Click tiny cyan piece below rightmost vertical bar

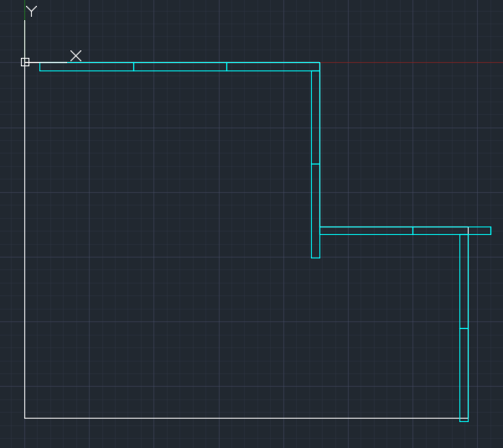464,419
